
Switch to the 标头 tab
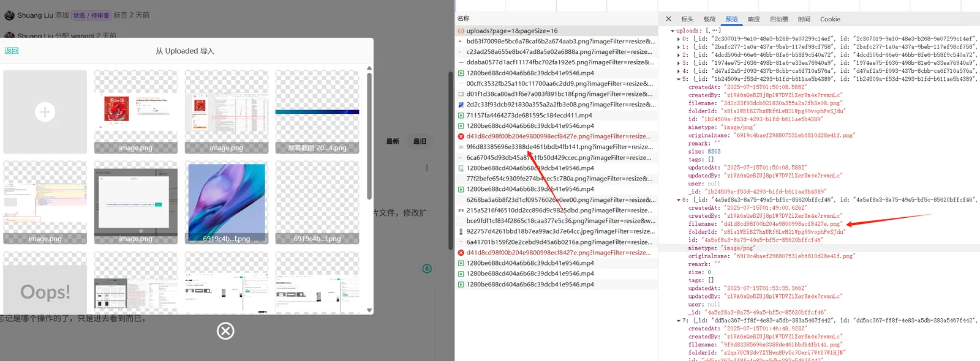click(x=687, y=19)
